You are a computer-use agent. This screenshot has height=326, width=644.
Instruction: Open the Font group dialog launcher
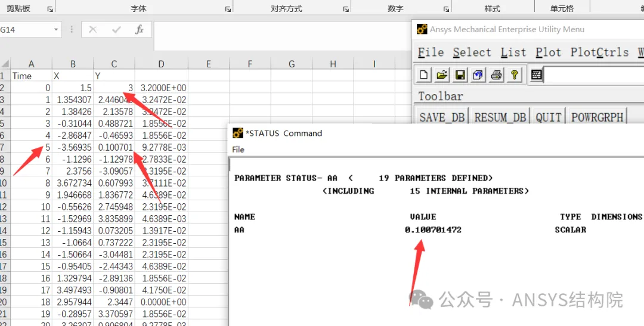click(x=228, y=9)
